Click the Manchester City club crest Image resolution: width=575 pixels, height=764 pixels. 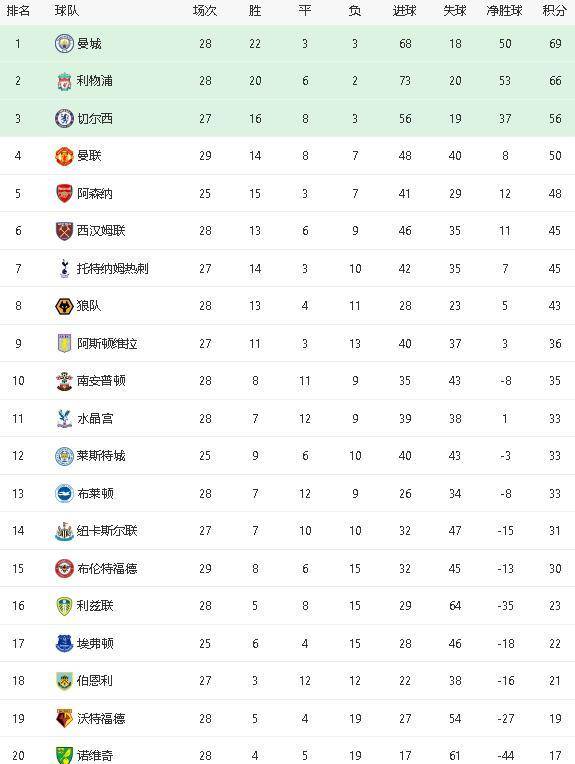[x=64, y=44]
